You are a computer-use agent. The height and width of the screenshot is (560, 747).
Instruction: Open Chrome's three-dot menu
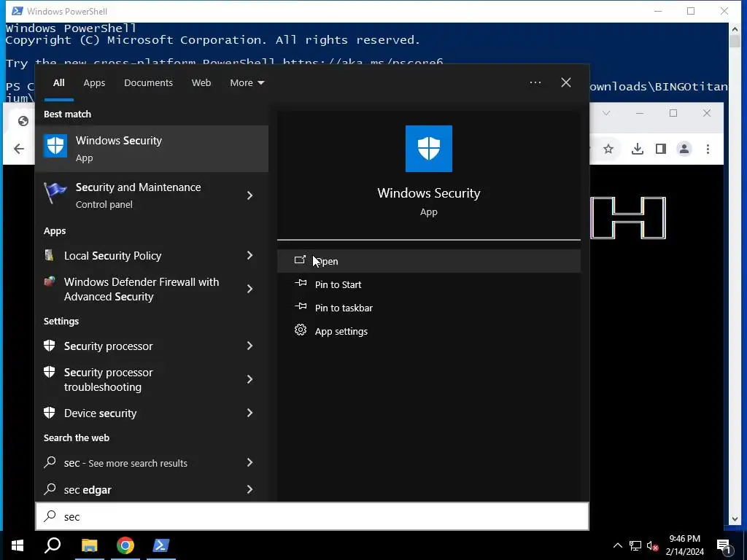click(708, 149)
